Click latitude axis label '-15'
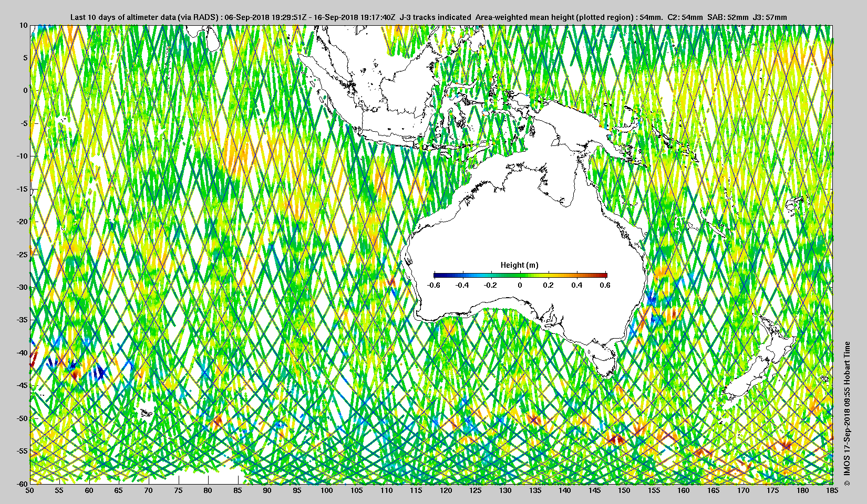This screenshot has height=504, width=867. tap(22, 189)
